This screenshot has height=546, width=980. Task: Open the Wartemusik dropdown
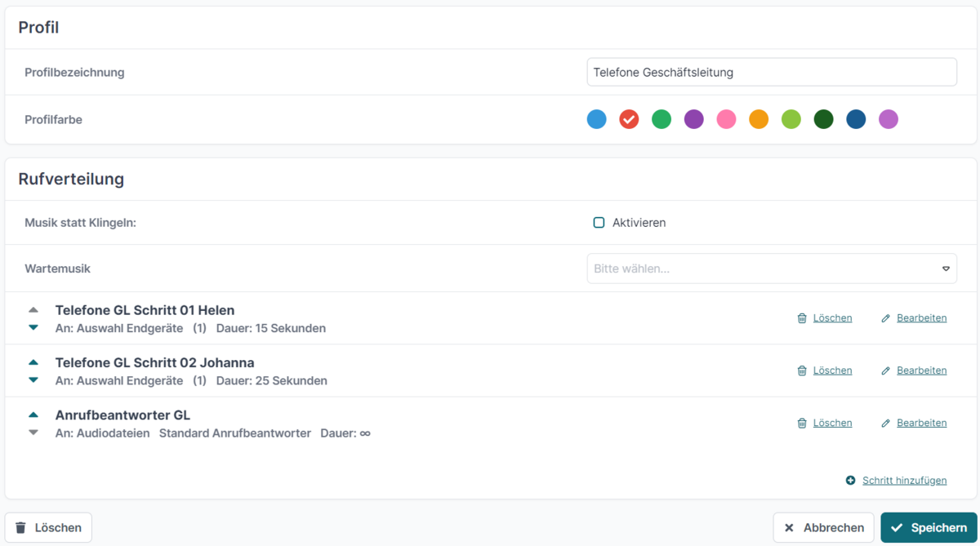[771, 269]
